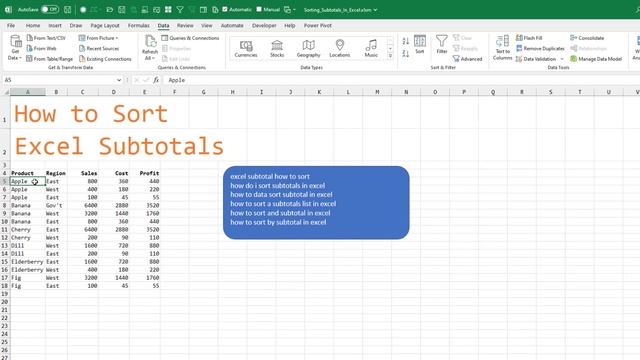Click the Profit header cell
Screen dimensions: 640x360
(145, 173)
